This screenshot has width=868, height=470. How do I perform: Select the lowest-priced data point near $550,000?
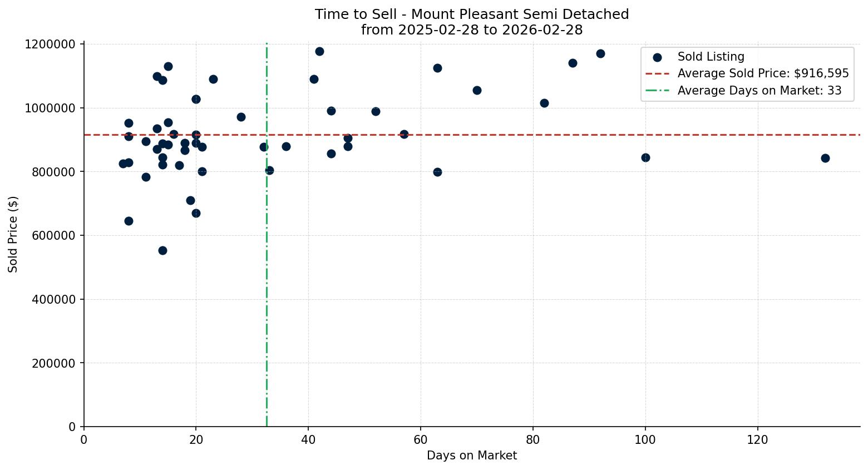coord(162,250)
